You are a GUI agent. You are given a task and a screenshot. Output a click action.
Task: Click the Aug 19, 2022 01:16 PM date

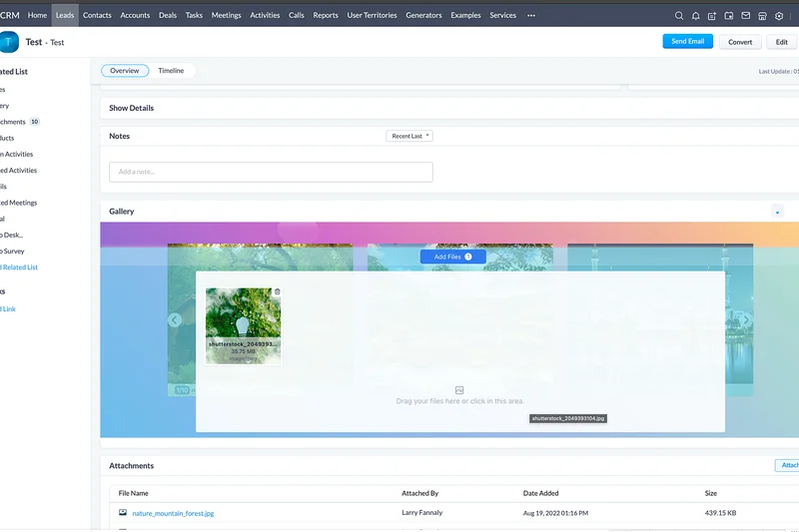[x=555, y=513]
